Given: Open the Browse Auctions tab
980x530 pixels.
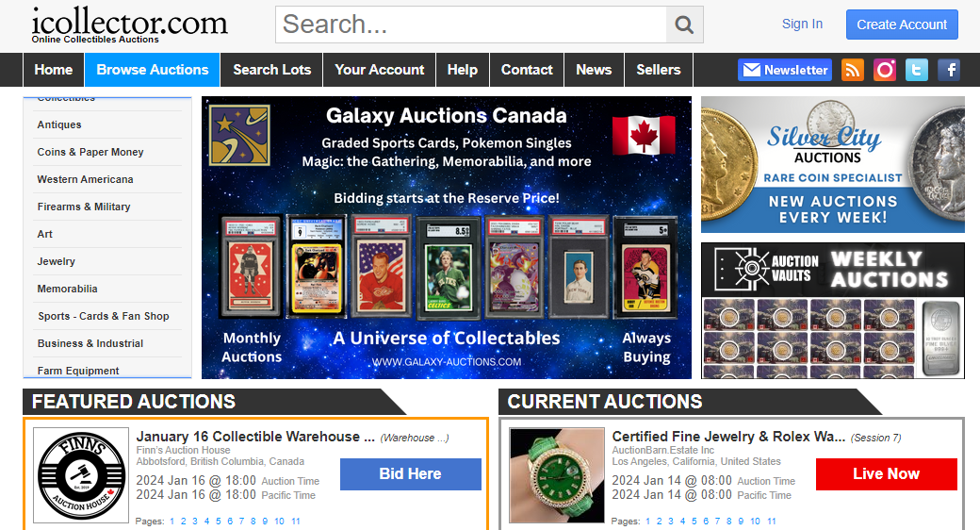Looking at the screenshot, I should [x=153, y=70].
